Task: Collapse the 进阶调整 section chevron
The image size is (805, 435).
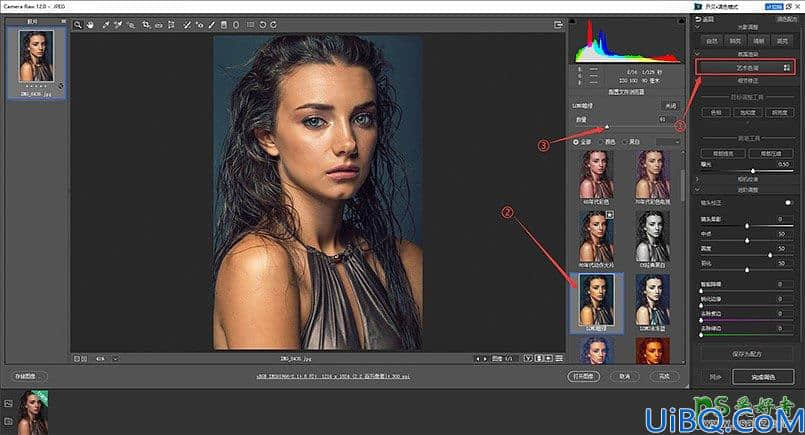Action: [698, 190]
